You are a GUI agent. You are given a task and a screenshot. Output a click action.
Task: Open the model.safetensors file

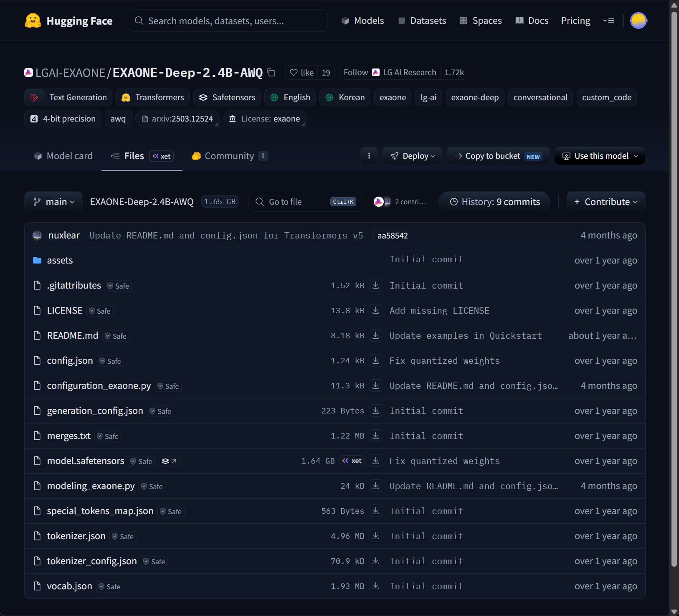(86, 461)
